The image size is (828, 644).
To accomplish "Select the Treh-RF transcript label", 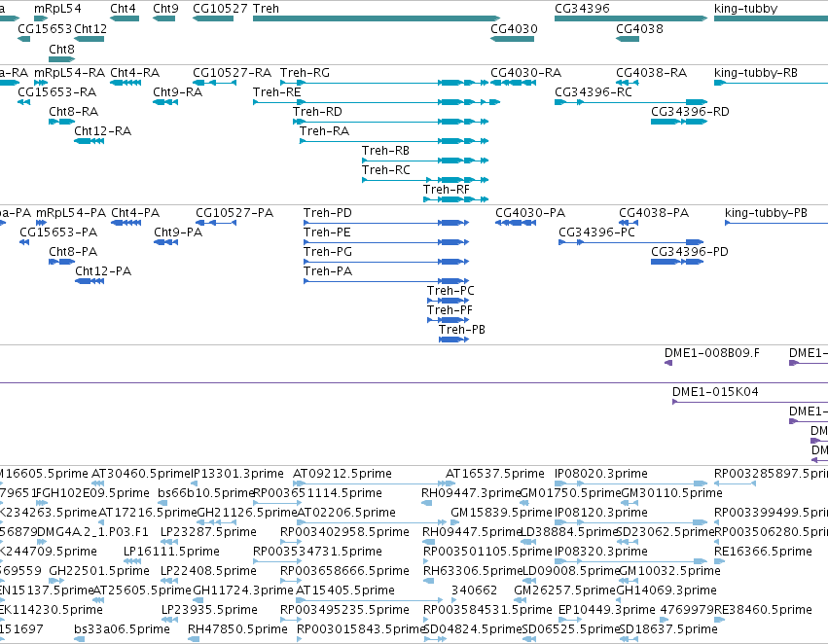I will tap(447, 189).
